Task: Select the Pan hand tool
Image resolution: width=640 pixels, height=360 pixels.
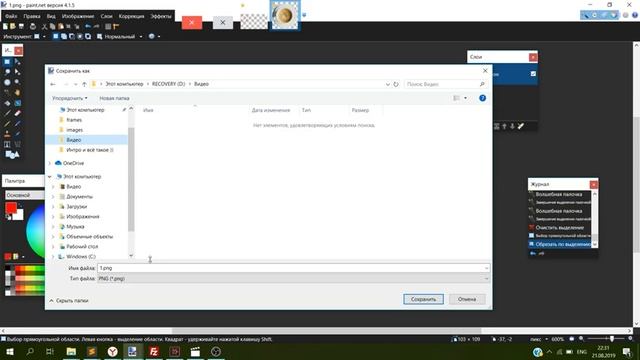Action: [x=18, y=93]
